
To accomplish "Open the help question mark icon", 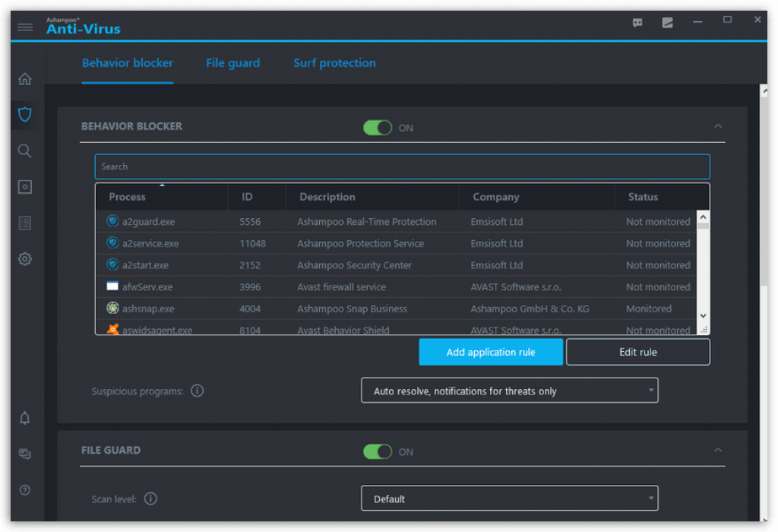I will 25,489.
